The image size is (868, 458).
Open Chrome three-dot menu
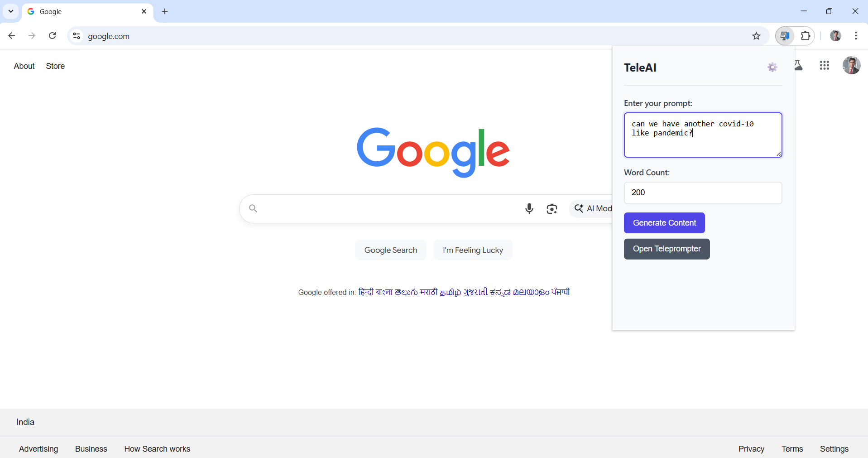point(856,36)
